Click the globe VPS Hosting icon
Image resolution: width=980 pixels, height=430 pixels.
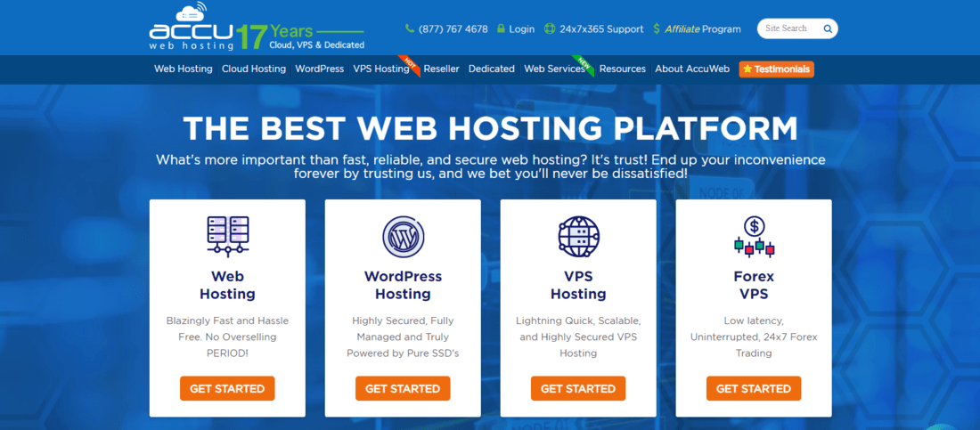(x=579, y=236)
